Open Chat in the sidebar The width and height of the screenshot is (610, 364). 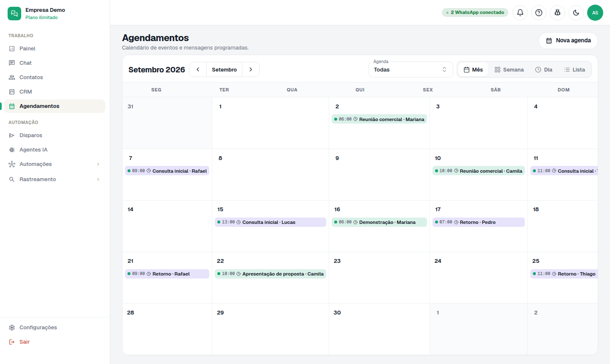click(x=55, y=63)
